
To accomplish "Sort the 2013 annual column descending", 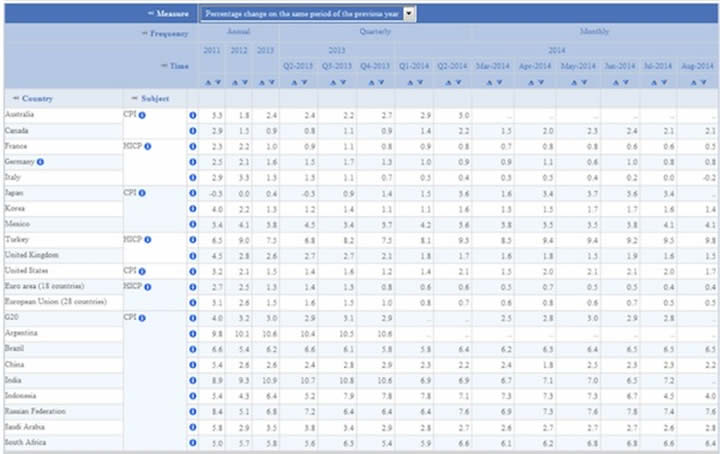I will pyautogui.click(x=271, y=83).
